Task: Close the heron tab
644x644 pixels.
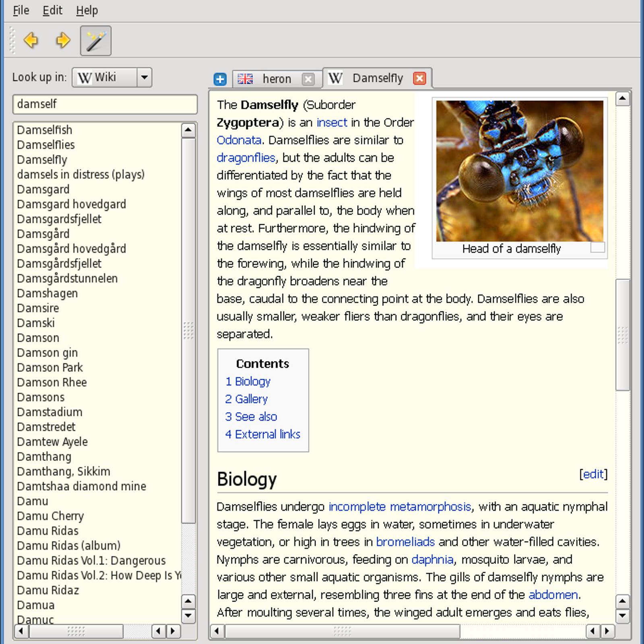Action: [x=308, y=79]
